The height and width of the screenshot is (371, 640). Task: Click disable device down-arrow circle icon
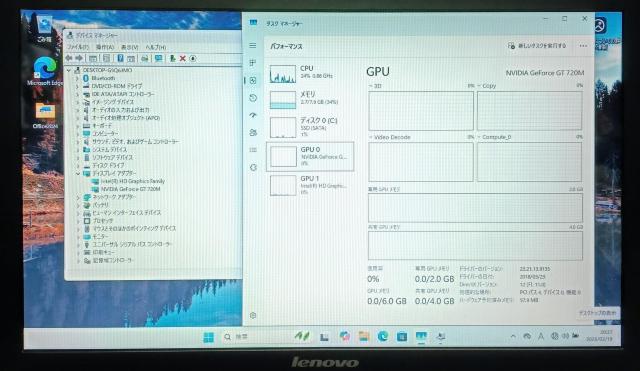(193, 59)
